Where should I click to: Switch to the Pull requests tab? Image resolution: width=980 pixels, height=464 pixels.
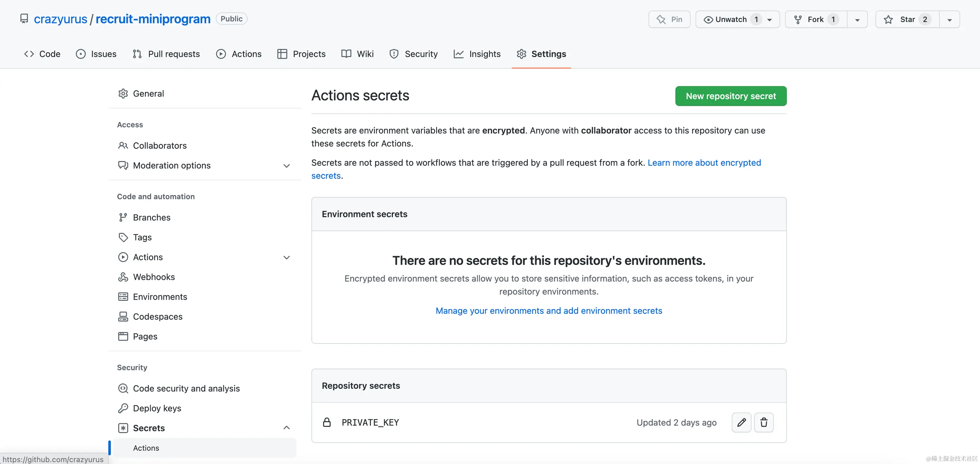(166, 54)
